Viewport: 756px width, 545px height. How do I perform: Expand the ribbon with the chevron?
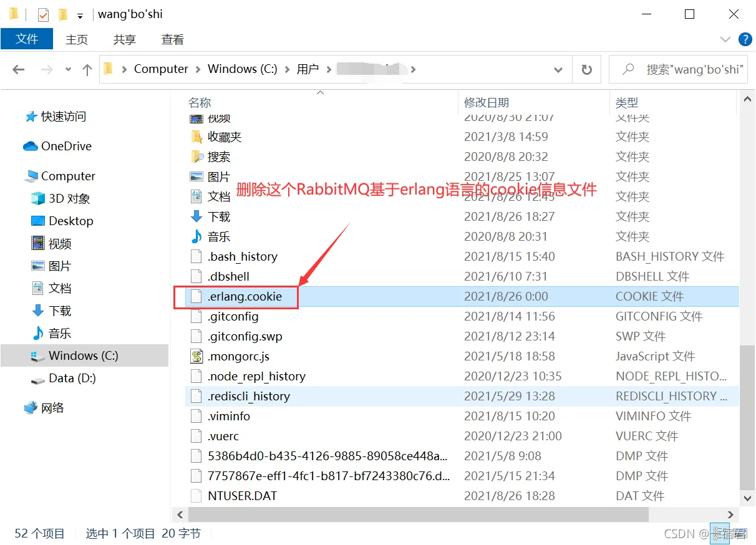(x=725, y=39)
